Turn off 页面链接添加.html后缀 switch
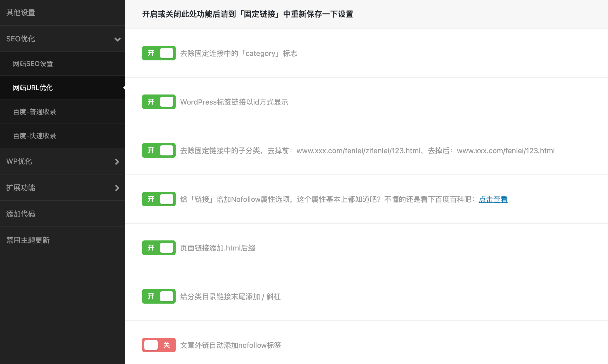608x364 pixels. (159, 248)
